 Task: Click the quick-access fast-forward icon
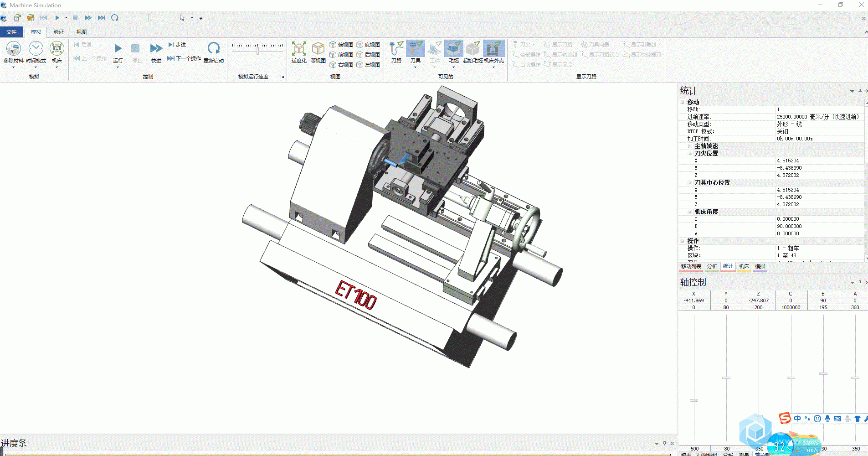pos(88,18)
